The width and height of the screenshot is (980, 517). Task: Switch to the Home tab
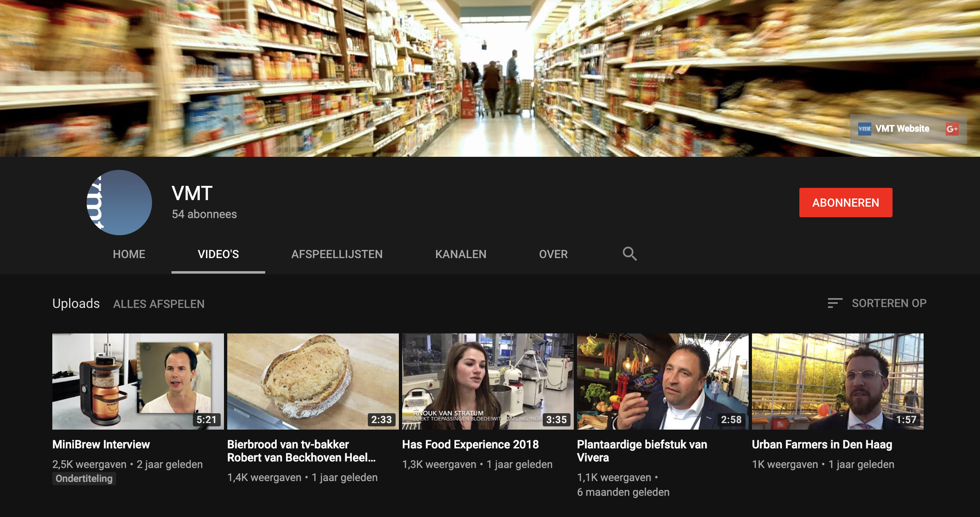129,254
